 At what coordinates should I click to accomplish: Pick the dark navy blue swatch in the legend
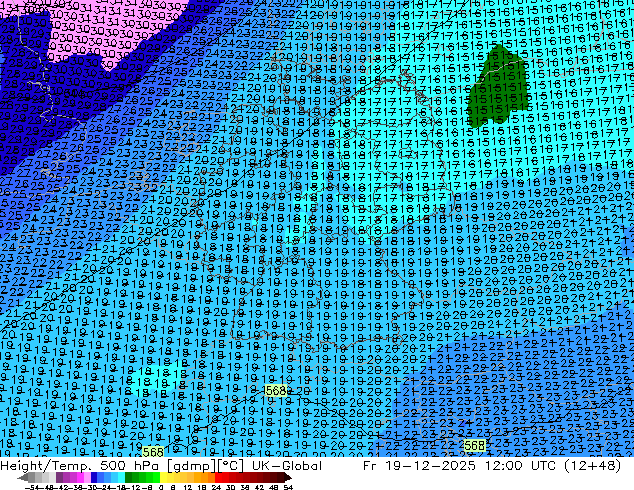coord(94,478)
